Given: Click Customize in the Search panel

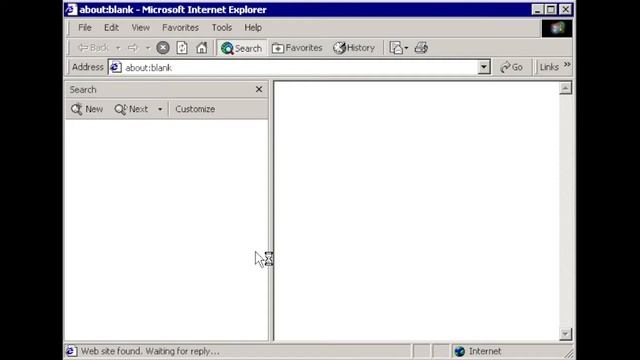Looking at the screenshot, I should (195, 109).
